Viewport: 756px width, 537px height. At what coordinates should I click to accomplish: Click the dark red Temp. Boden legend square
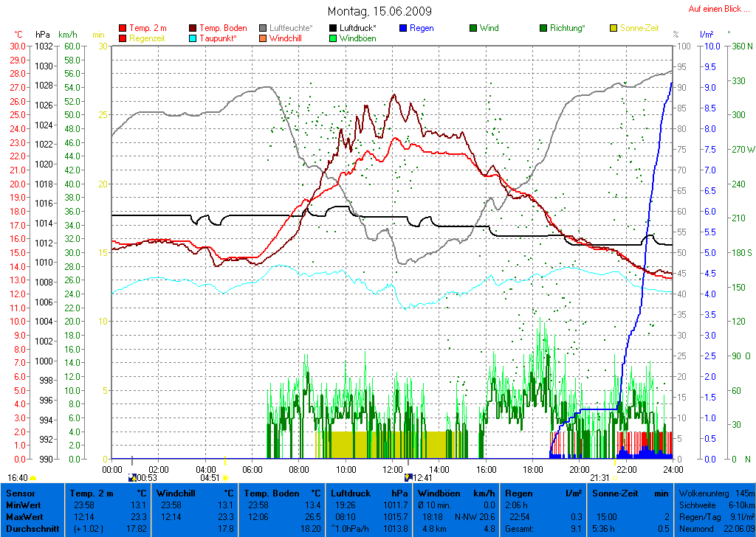click(193, 28)
